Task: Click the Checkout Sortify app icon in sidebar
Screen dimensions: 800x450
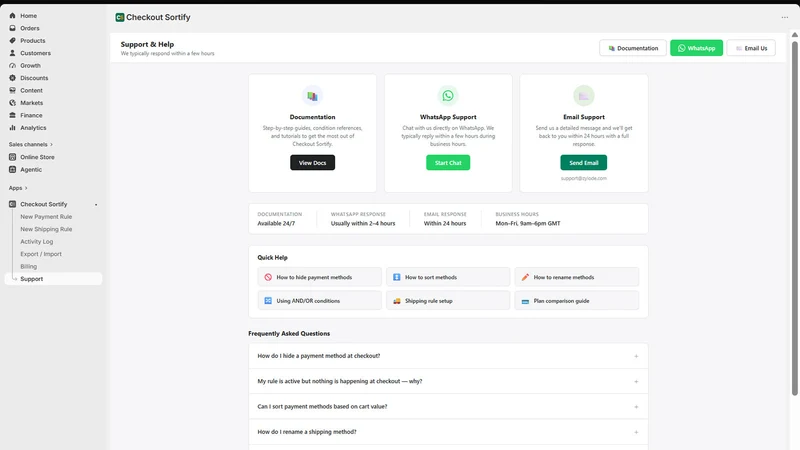Action: [x=12, y=204]
